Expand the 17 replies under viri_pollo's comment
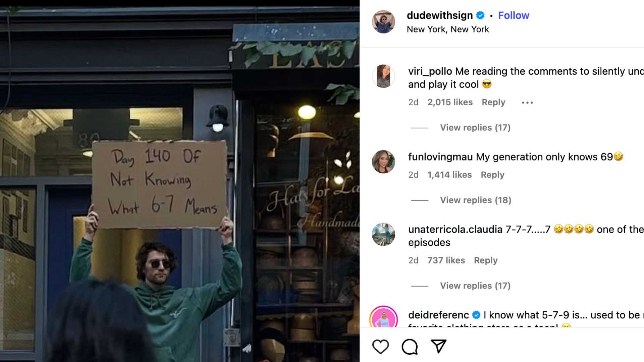The height and width of the screenshot is (362, 644). tap(475, 128)
